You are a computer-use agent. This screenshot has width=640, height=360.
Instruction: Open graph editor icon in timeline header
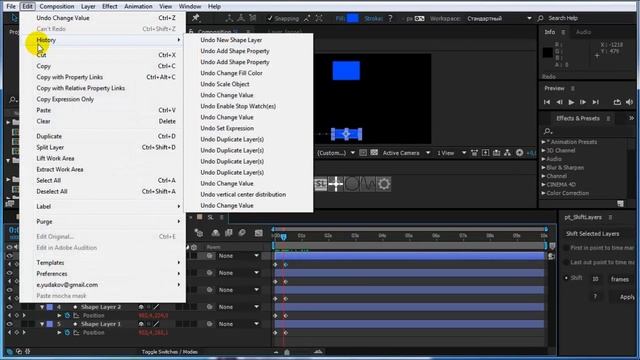(x=258, y=233)
